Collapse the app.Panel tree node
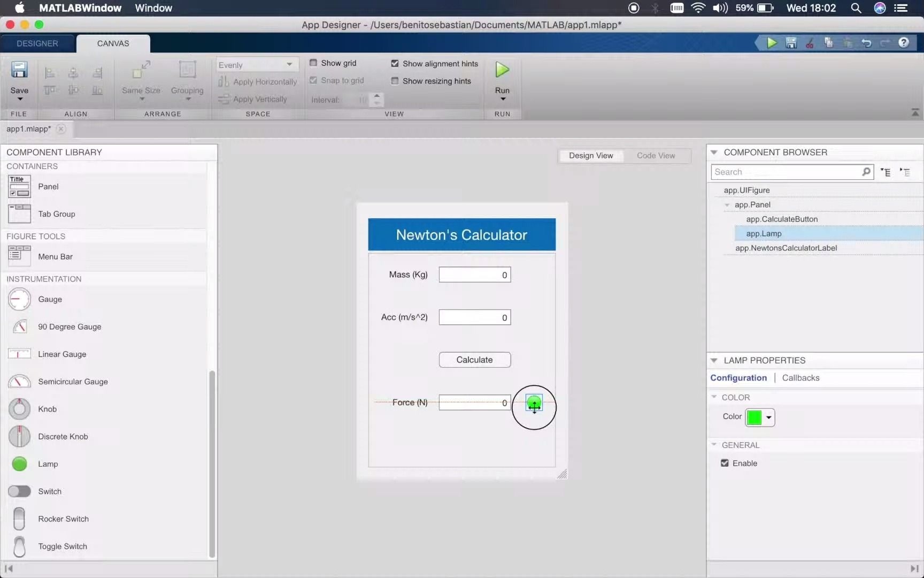This screenshot has width=924, height=578. (727, 204)
